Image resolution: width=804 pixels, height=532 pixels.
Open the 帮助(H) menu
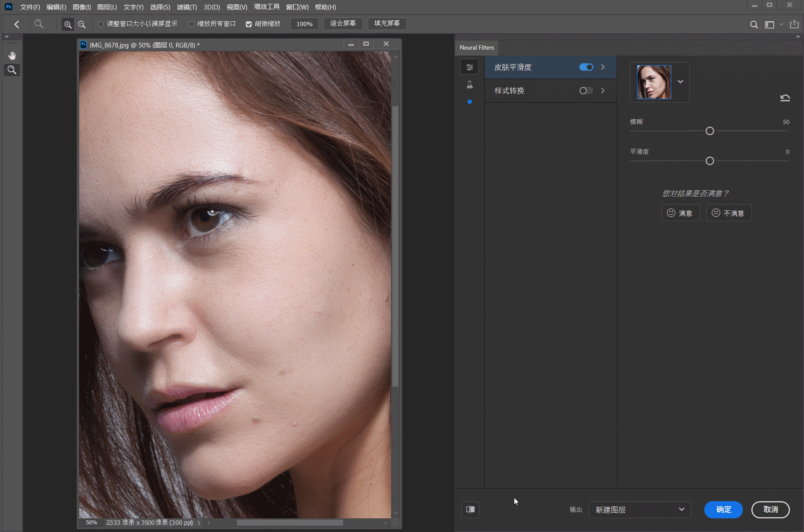click(x=326, y=7)
